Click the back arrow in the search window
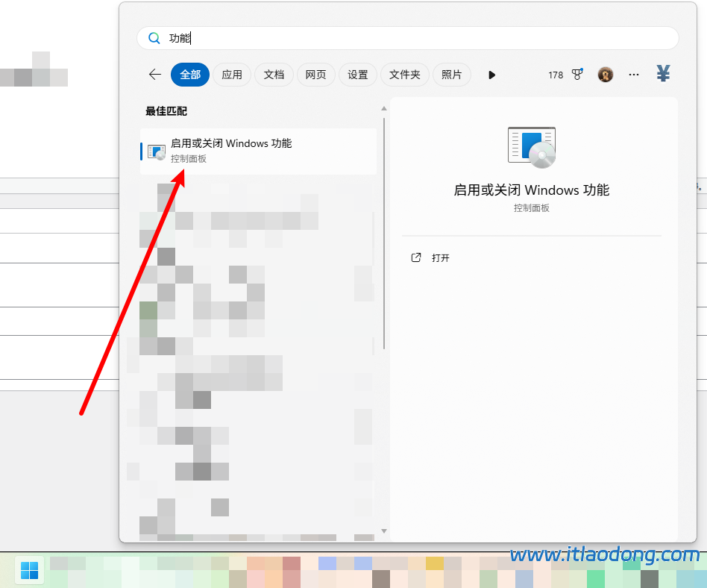 154,75
